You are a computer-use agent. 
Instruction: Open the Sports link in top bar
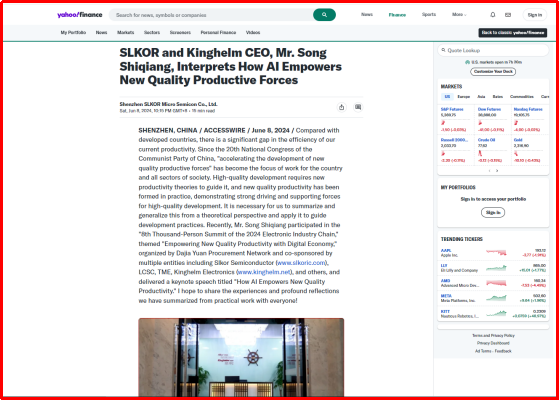(x=429, y=15)
